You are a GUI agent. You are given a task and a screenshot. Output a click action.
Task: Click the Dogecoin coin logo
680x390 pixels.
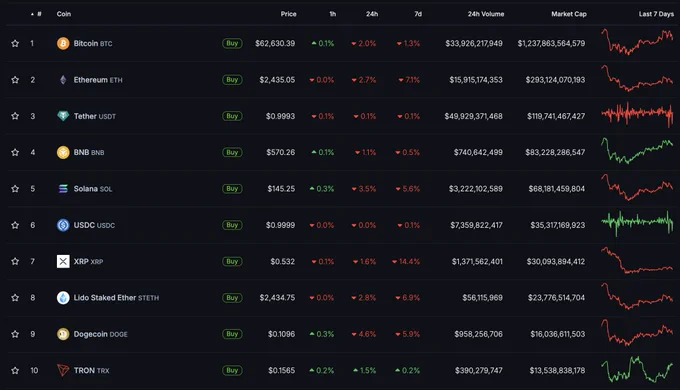63,334
